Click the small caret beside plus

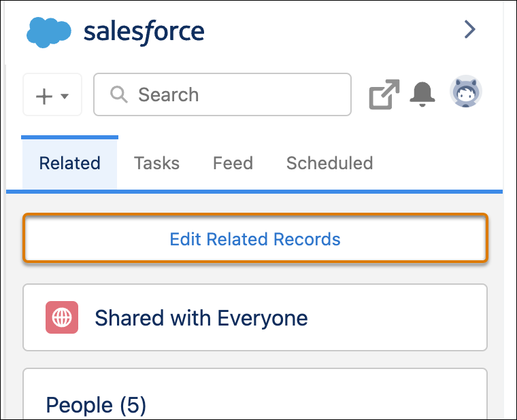(x=65, y=97)
